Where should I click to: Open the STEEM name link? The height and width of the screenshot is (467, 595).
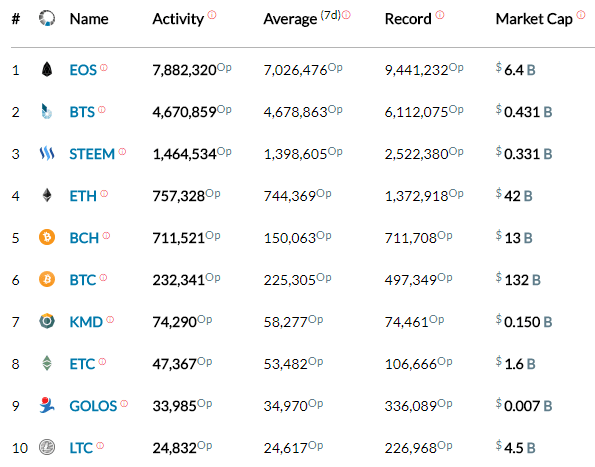(x=92, y=154)
